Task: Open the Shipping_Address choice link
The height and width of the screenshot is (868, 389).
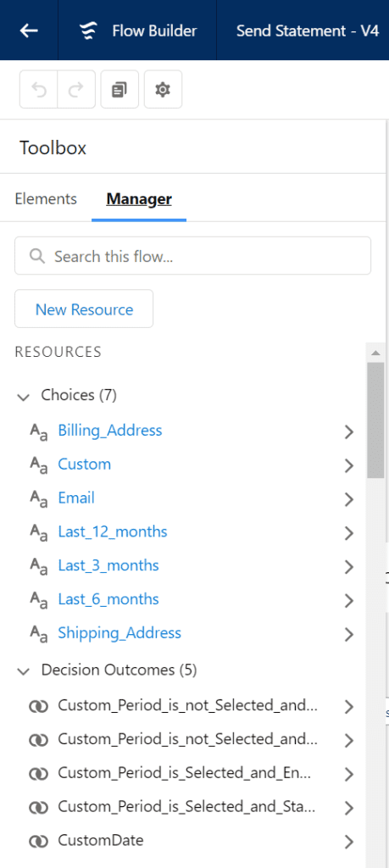Action: pyautogui.click(x=119, y=632)
